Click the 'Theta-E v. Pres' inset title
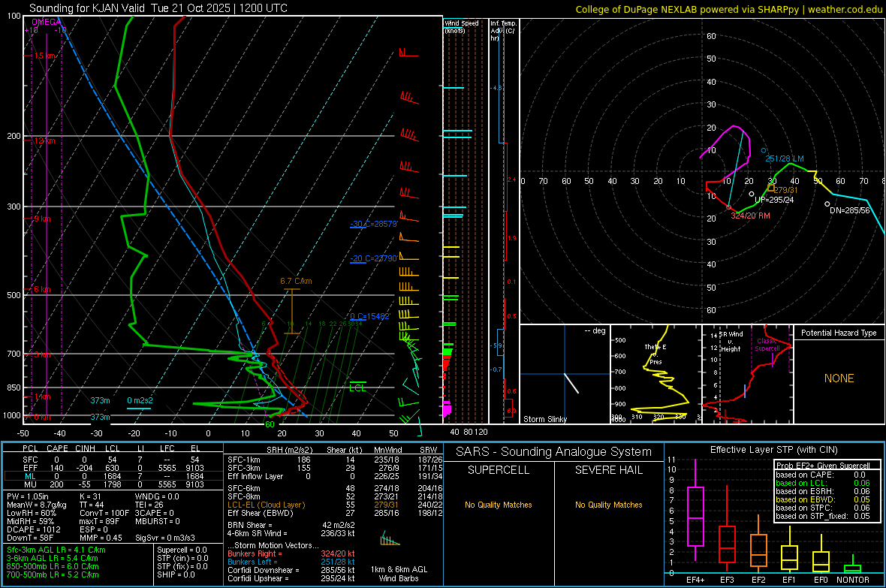Viewport: 886px width, 588px height. [655, 354]
